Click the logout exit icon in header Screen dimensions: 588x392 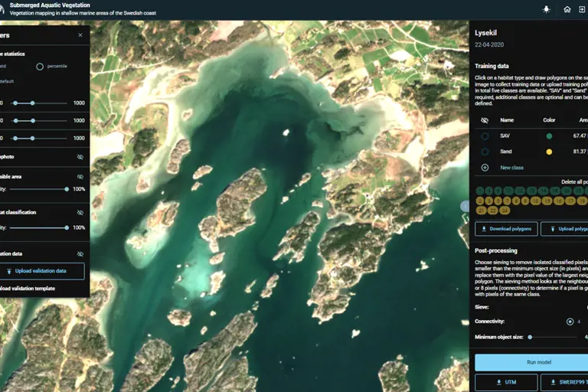tap(582, 9)
